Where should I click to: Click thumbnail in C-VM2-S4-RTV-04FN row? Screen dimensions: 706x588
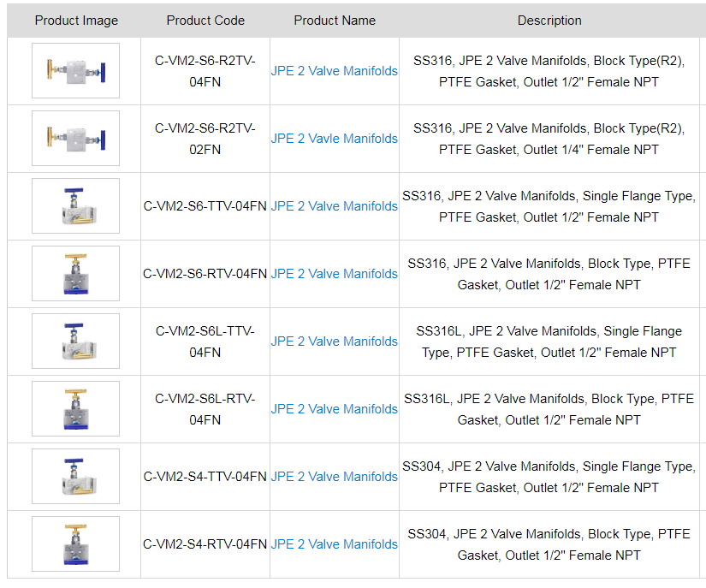tap(75, 544)
